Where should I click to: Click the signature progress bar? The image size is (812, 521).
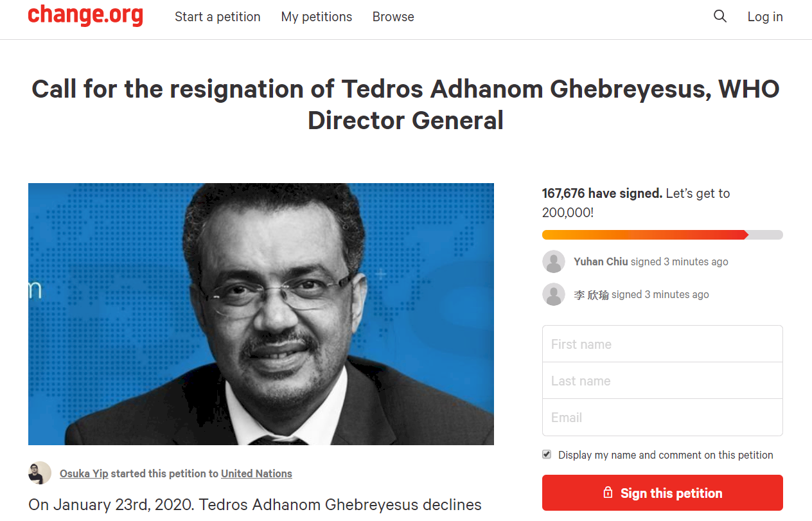[x=662, y=234]
